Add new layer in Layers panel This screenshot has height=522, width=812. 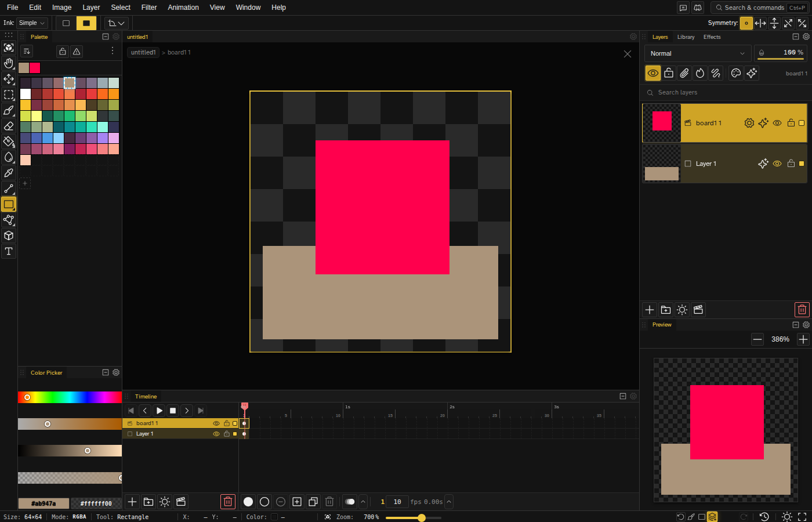point(650,310)
